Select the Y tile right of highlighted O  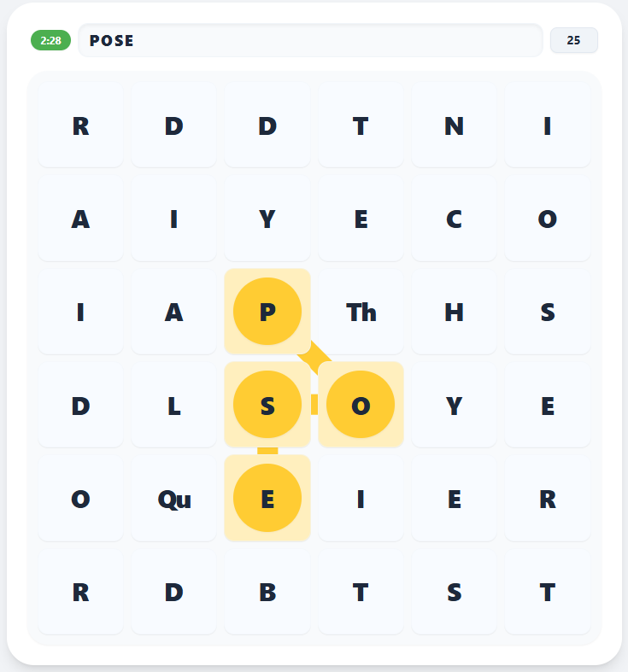point(454,406)
